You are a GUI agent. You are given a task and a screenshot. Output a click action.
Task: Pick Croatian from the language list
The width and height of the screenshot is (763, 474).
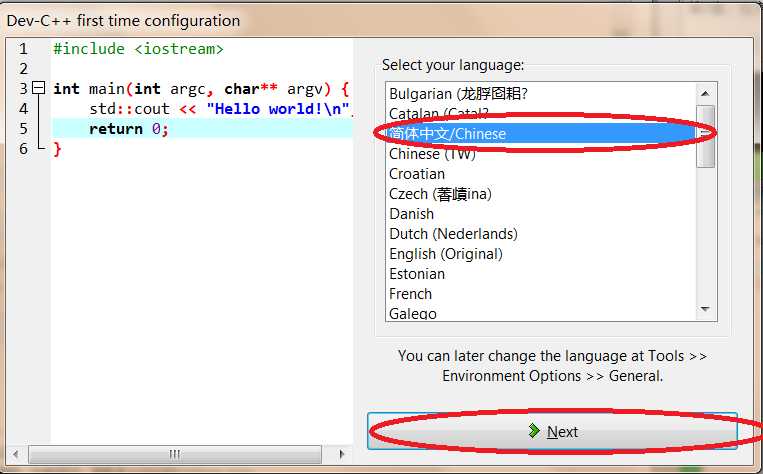tap(541, 174)
